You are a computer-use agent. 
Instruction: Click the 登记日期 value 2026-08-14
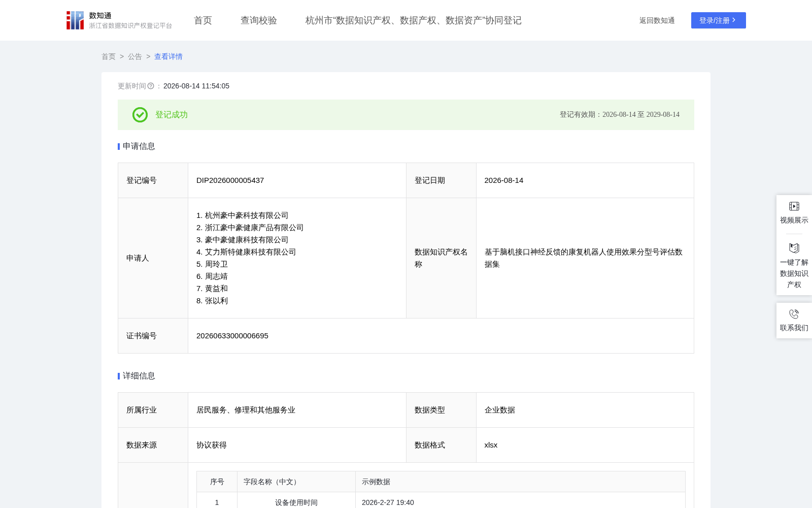tap(504, 180)
